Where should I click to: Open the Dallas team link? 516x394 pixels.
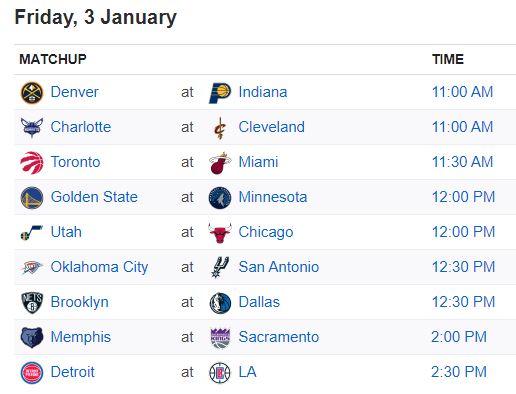point(259,302)
